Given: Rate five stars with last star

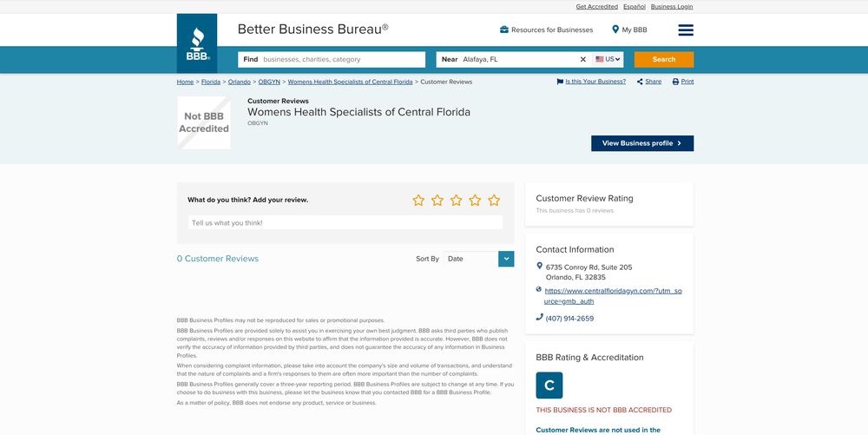Looking at the screenshot, I should 494,201.
